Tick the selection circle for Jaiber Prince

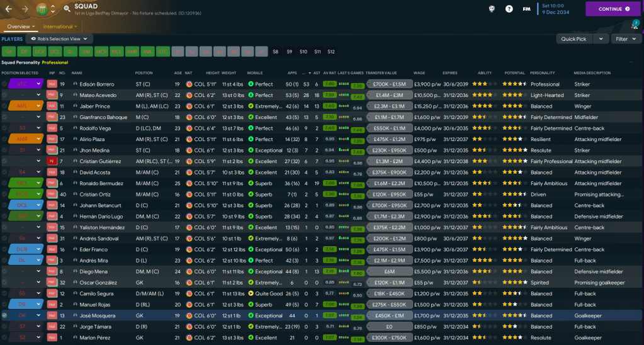[4, 106]
